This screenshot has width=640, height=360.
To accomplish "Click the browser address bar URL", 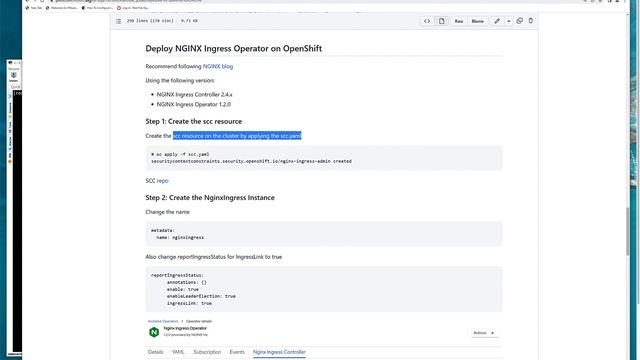I will point(129,1).
